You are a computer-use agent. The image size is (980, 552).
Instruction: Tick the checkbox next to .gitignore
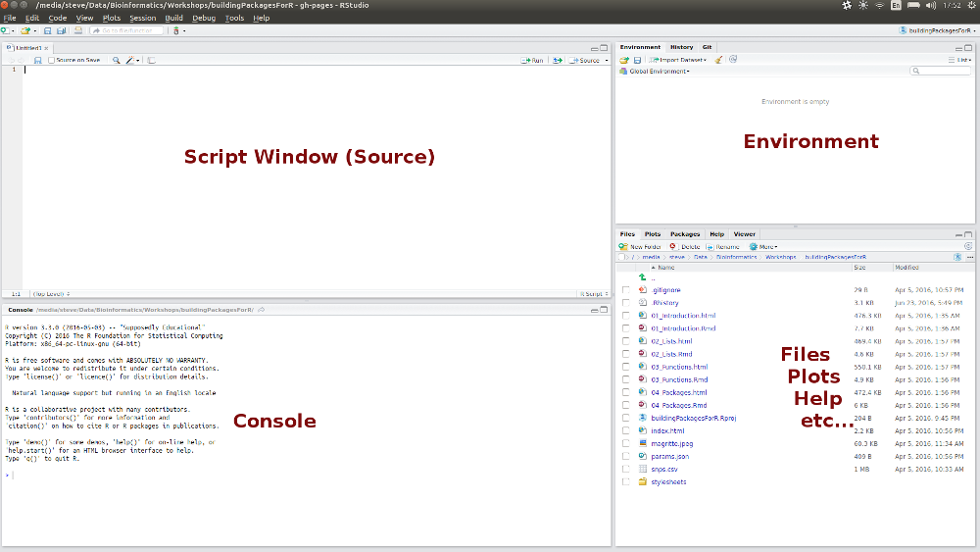point(626,290)
